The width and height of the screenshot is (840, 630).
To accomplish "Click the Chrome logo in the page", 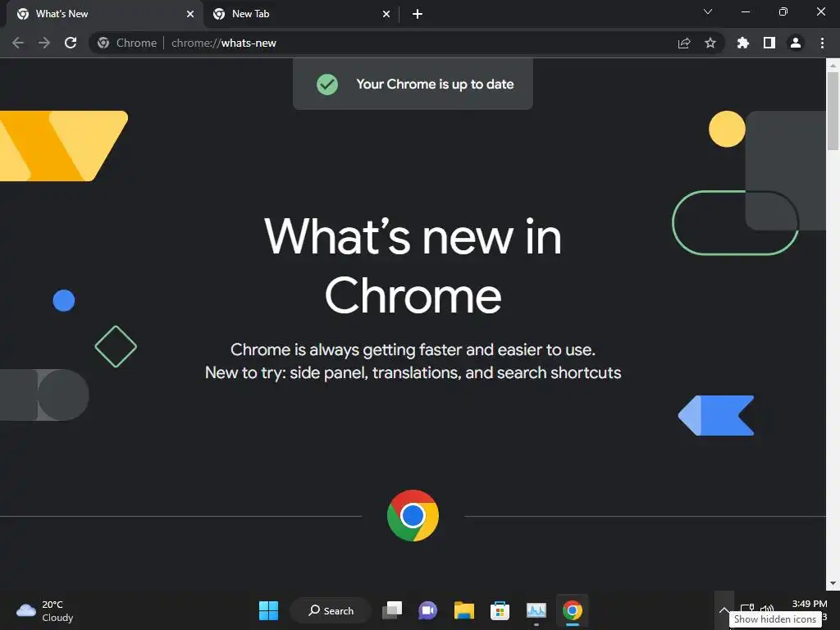I will 413,516.
